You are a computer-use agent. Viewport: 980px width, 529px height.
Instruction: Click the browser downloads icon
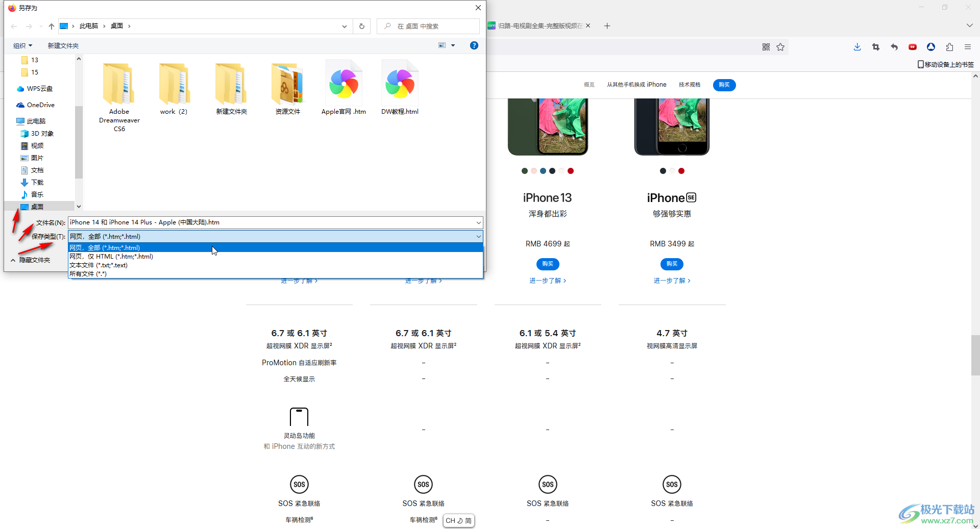click(x=857, y=47)
